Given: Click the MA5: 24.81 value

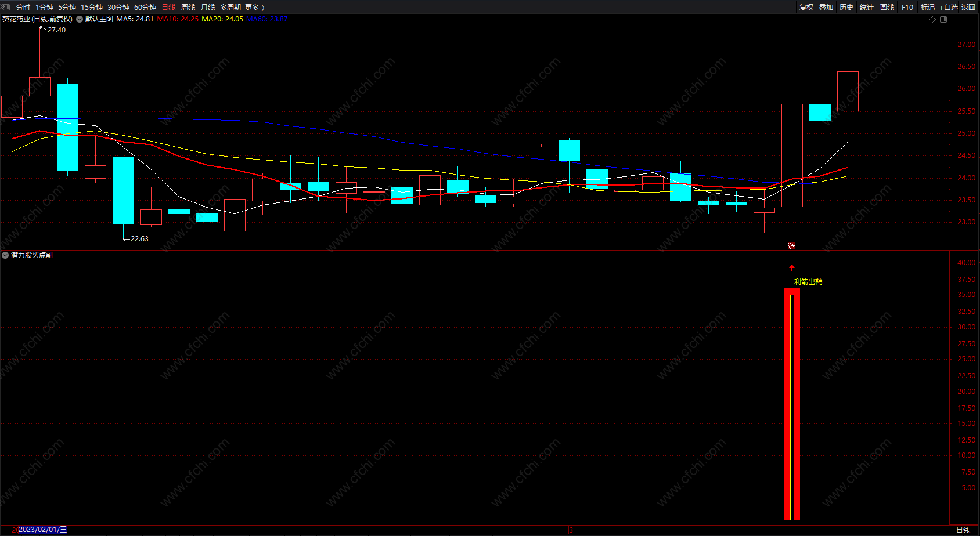Looking at the screenshot, I should click(135, 19).
